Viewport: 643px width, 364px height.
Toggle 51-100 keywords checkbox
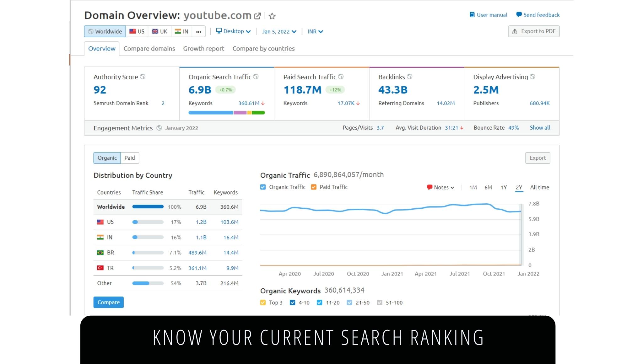[x=380, y=303]
